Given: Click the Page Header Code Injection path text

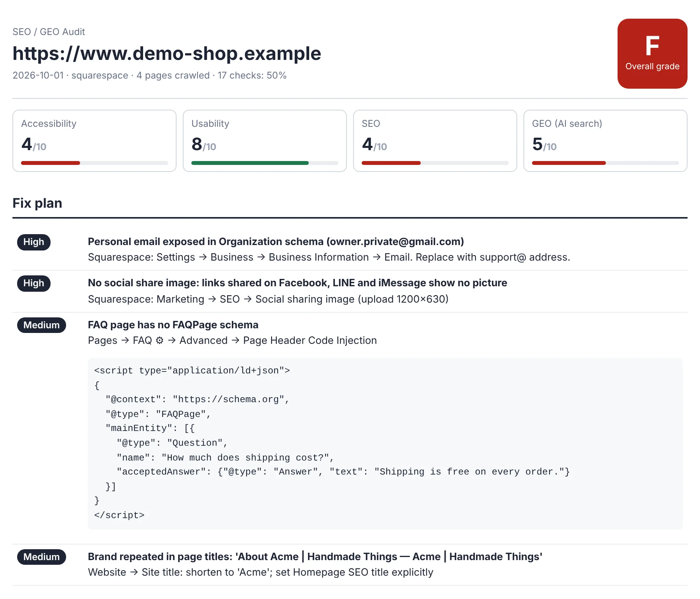Looking at the screenshot, I should click(310, 341).
